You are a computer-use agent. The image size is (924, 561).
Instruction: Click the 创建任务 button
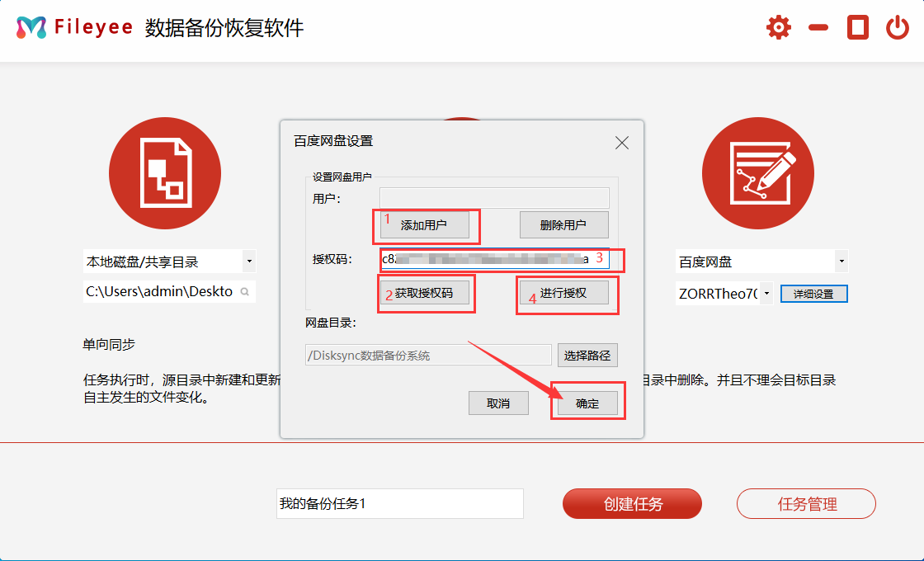point(632,504)
